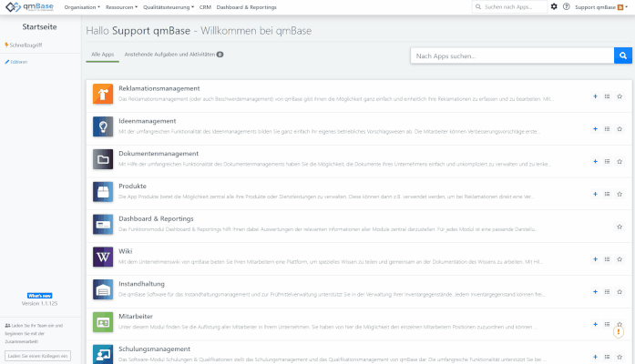
Task: Click the Wiki title text
Action: point(126,251)
